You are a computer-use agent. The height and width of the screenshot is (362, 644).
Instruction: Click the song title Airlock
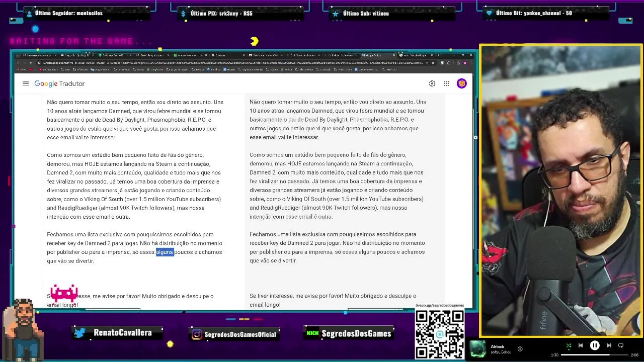[497, 346]
